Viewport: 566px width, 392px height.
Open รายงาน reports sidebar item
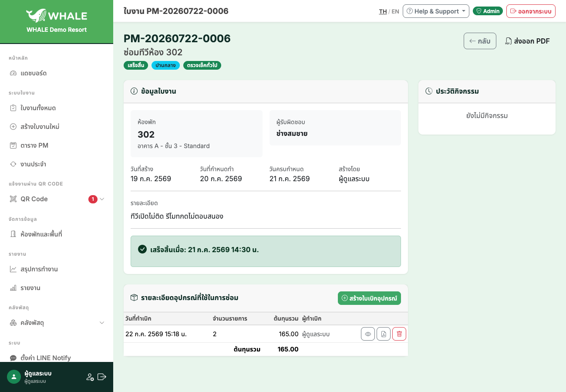point(57,288)
